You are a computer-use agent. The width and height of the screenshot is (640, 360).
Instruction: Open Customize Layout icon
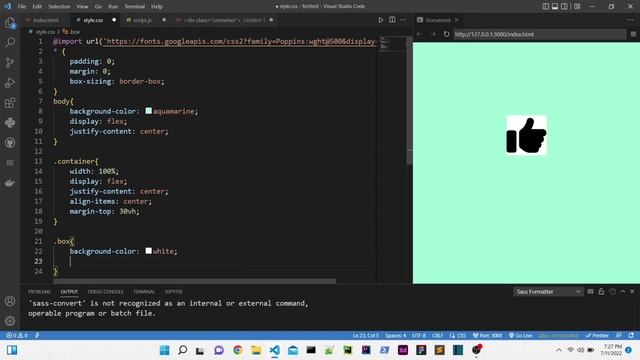[577, 7]
